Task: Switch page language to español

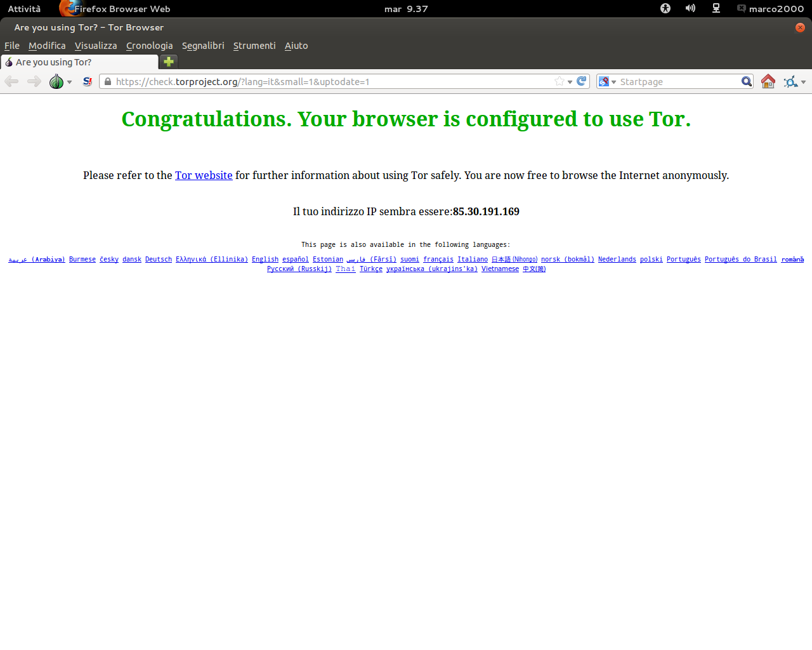Action: pyautogui.click(x=296, y=259)
